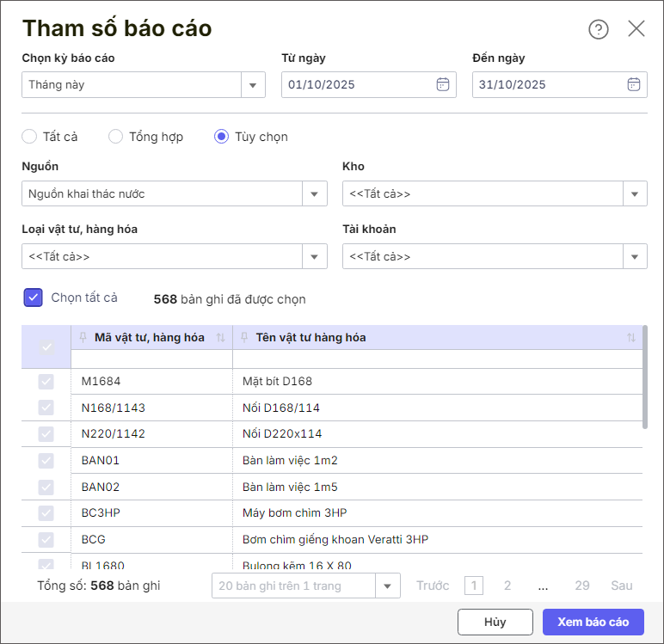Click the Xem báo cáo button
This screenshot has width=664, height=644.
pos(593,622)
